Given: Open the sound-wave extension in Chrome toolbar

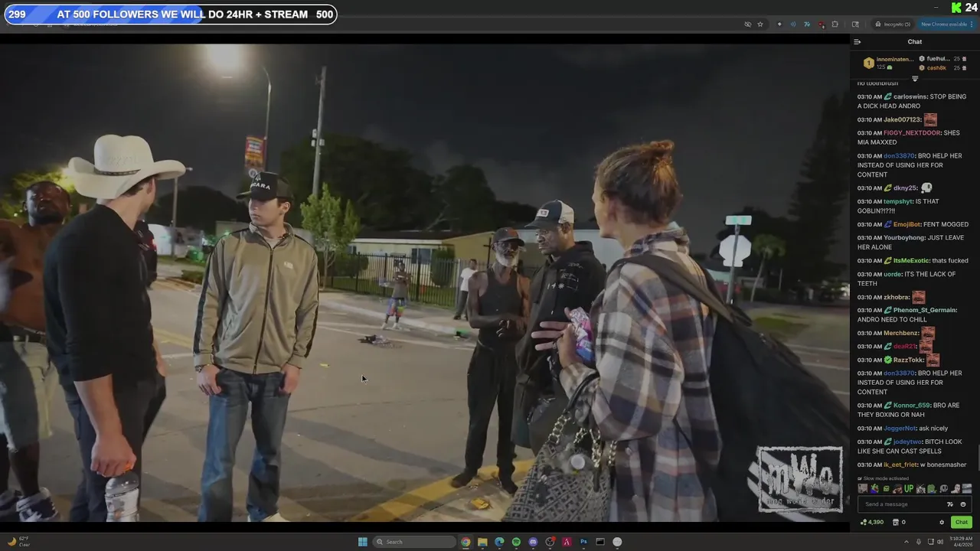Looking at the screenshot, I should (793, 24).
